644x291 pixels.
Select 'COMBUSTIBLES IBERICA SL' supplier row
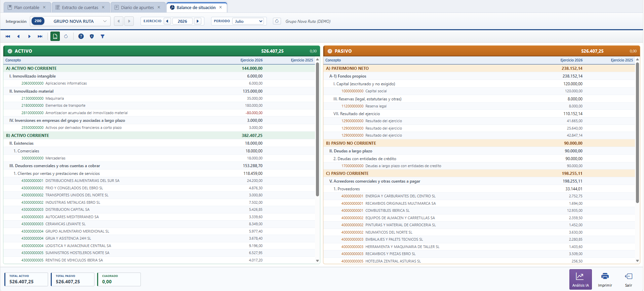479,210
